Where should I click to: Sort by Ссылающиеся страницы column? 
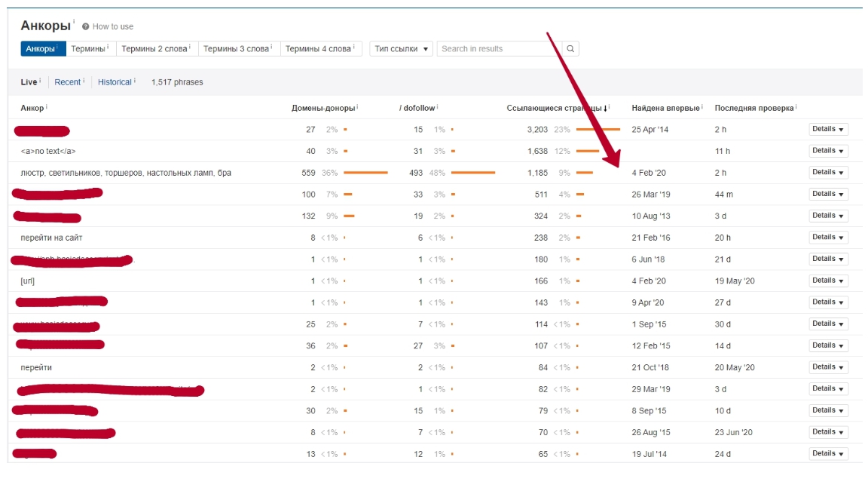(554, 109)
